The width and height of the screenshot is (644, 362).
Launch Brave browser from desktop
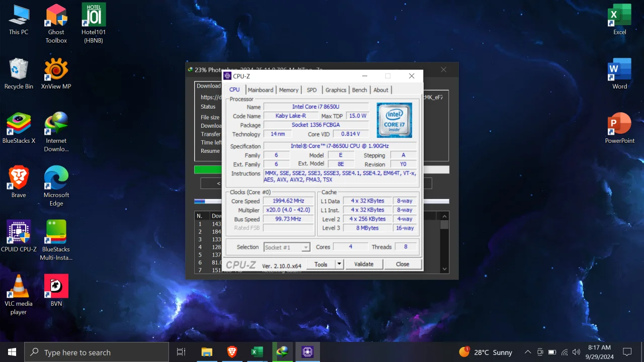tap(19, 183)
